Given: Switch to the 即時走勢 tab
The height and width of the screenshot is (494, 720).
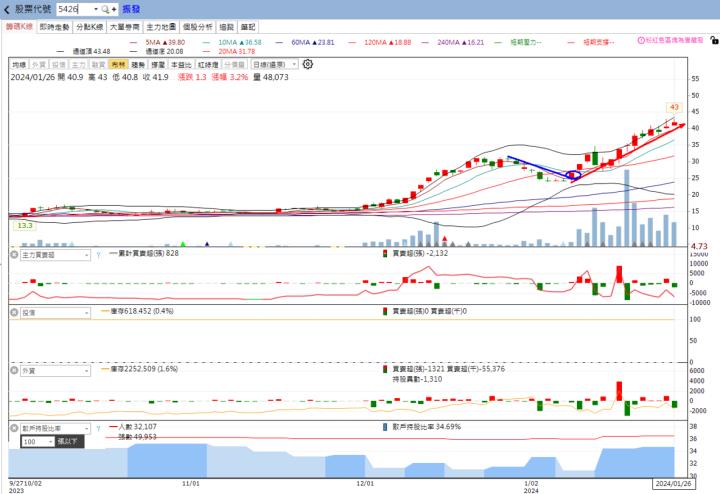Looking at the screenshot, I should point(55,27).
